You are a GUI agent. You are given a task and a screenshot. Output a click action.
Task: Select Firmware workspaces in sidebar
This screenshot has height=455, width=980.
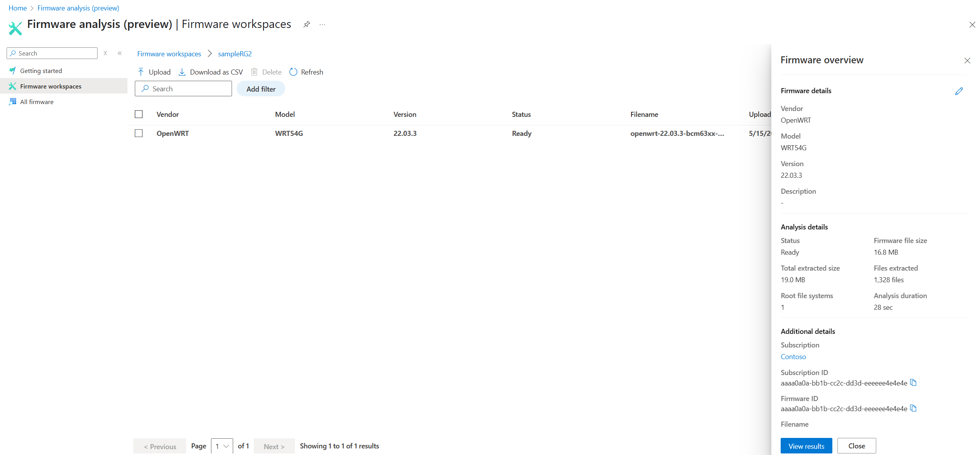(64, 86)
